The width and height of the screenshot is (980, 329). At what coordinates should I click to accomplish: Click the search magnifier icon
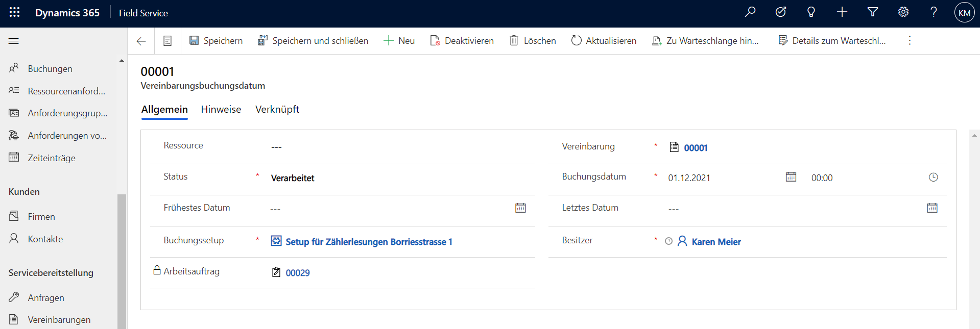(x=750, y=12)
